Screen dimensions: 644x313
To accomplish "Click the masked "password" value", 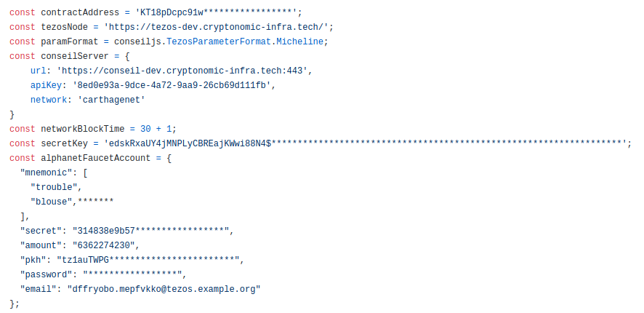I will 132,274.
